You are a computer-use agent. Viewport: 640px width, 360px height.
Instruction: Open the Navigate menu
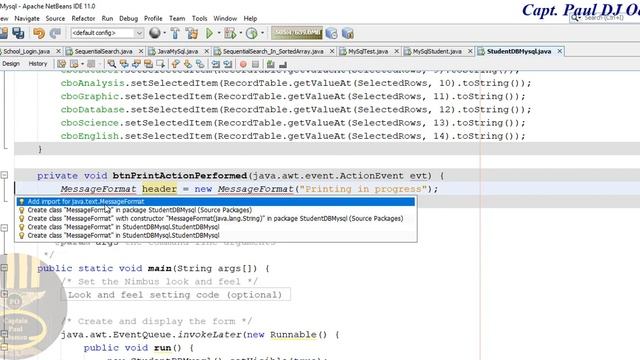tap(27, 18)
